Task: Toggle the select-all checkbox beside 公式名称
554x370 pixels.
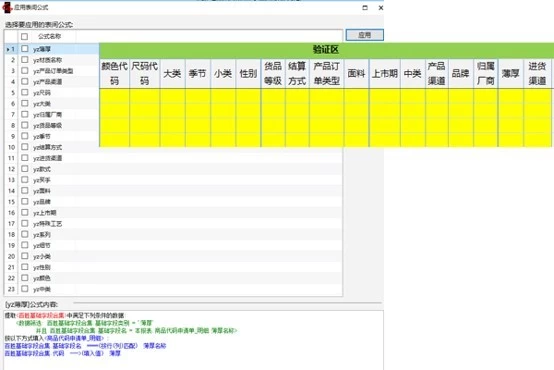Action: [x=24, y=36]
